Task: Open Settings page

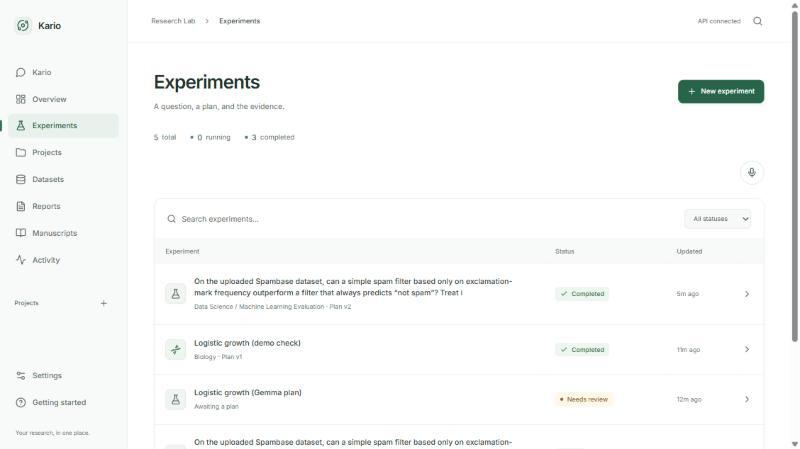Action: 63,376
